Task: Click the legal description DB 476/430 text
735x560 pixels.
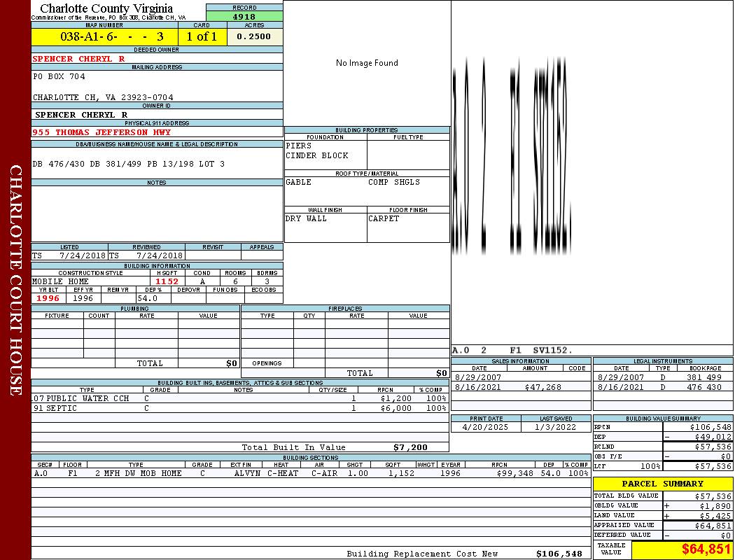Action: pyautogui.click(x=128, y=164)
